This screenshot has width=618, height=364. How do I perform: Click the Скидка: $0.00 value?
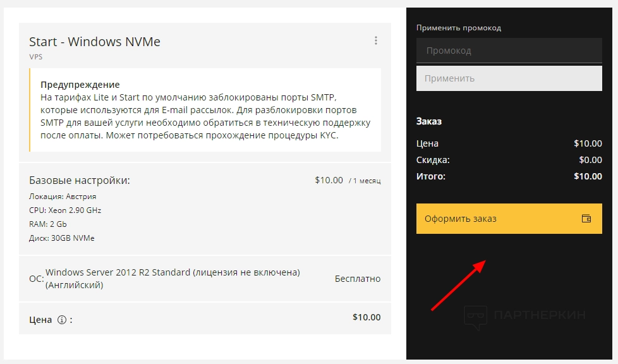point(590,160)
